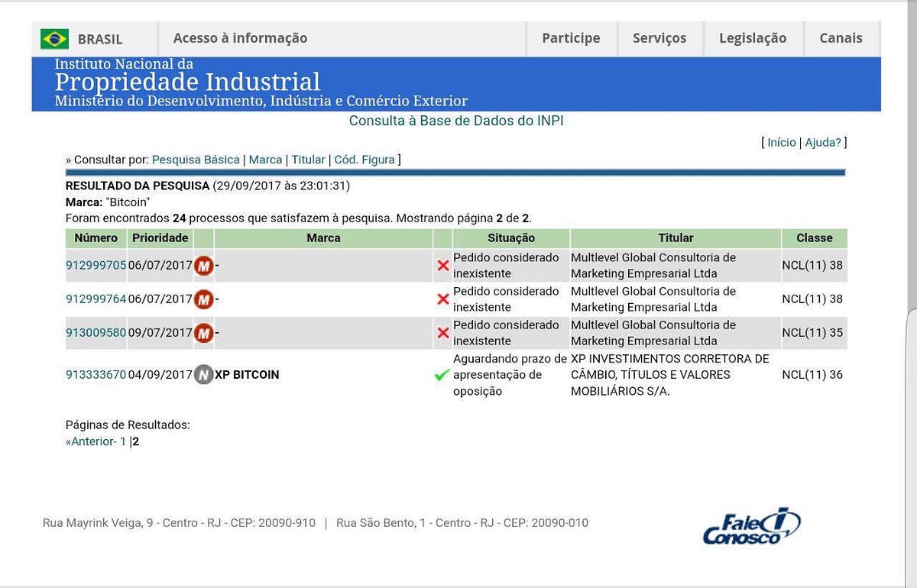Click the green checkmark for XP BITCOIN row

coord(442,375)
